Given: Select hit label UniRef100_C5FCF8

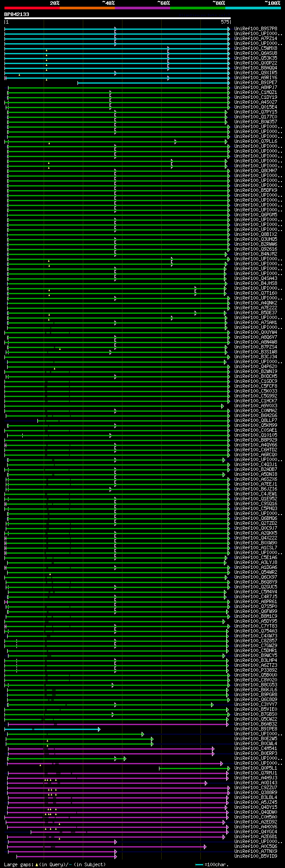Looking at the screenshot, I should [x=256, y=386].
